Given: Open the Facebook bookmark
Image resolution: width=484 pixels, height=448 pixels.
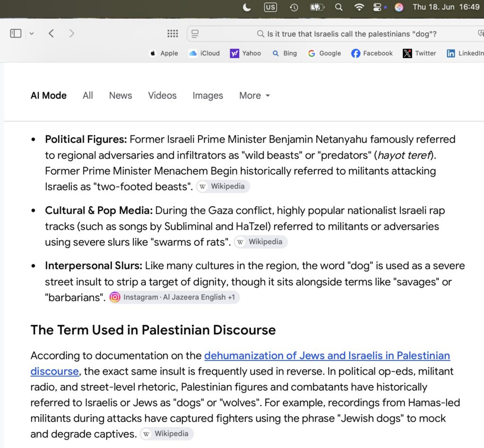Looking at the screenshot, I should (x=372, y=53).
